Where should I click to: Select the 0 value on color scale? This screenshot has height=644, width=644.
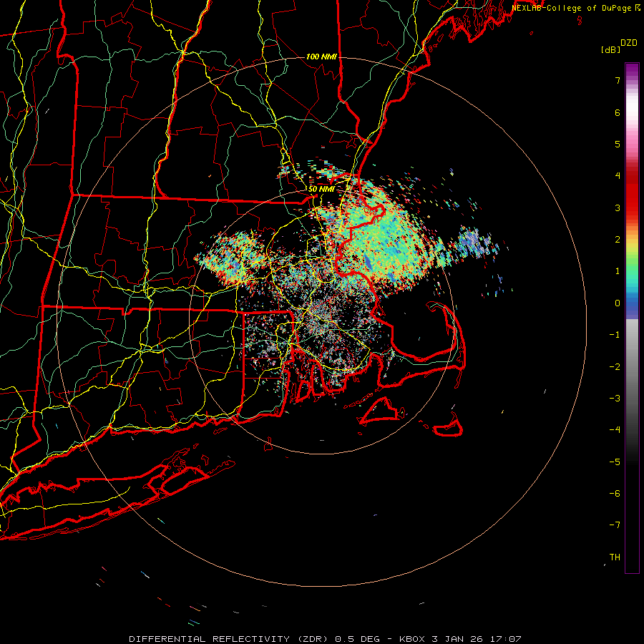point(618,303)
